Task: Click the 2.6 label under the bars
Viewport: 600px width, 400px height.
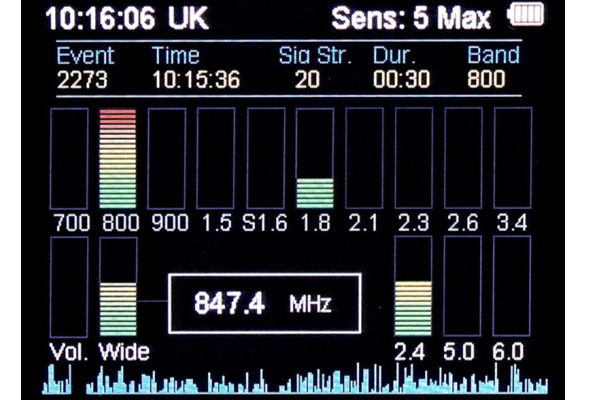Action: [x=463, y=223]
